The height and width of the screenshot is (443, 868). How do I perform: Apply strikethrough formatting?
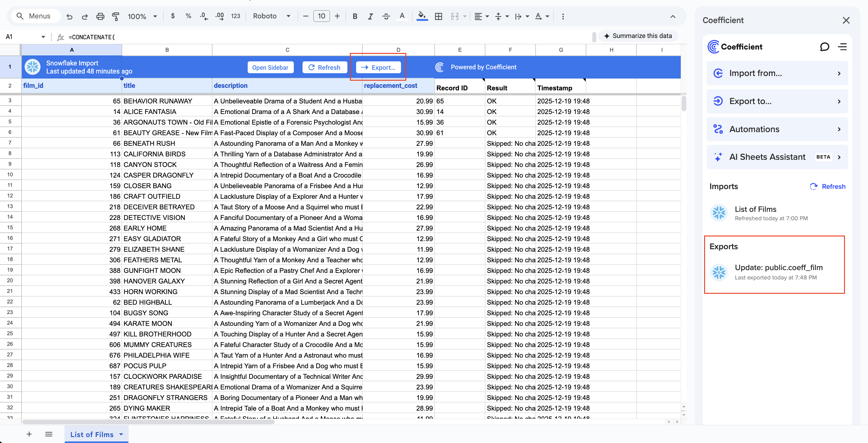[386, 16]
